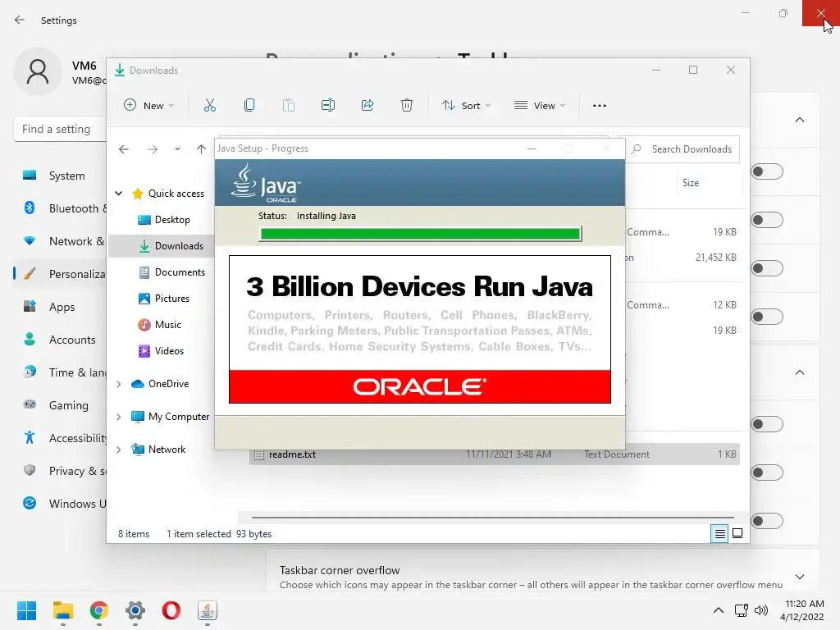This screenshot has width=840, height=630.
Task: Open the New dropdown in Downloads
Action: 149,106
